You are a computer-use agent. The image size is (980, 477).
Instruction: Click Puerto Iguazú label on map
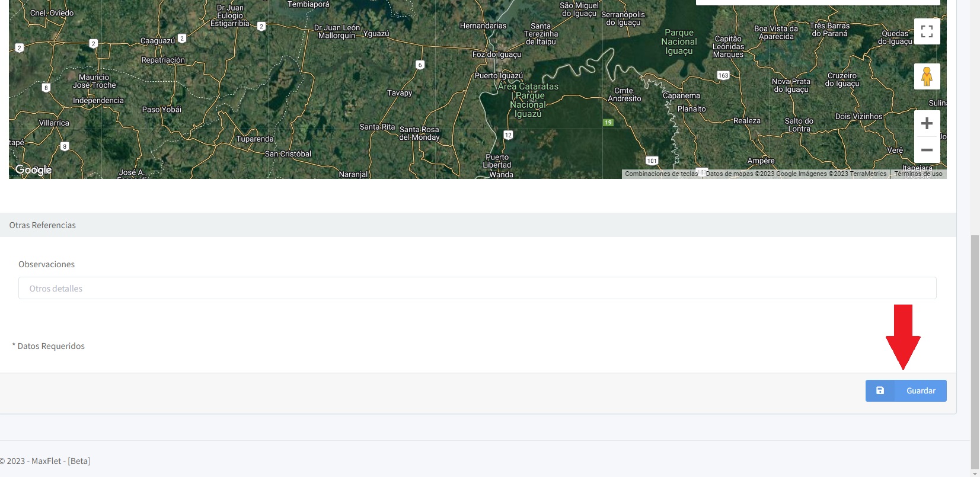(499, 76)
